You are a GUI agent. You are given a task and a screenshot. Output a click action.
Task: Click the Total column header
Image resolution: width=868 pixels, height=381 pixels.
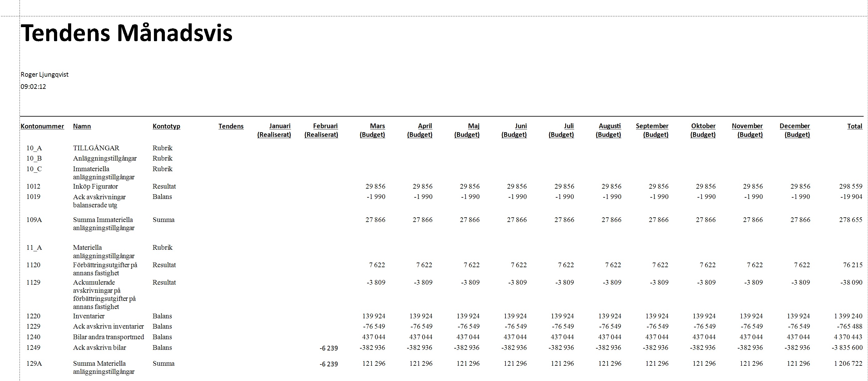coord(855,126)
